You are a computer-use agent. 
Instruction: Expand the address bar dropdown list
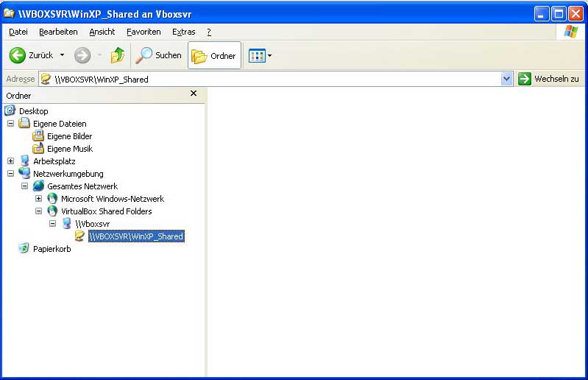coord(506,79)
